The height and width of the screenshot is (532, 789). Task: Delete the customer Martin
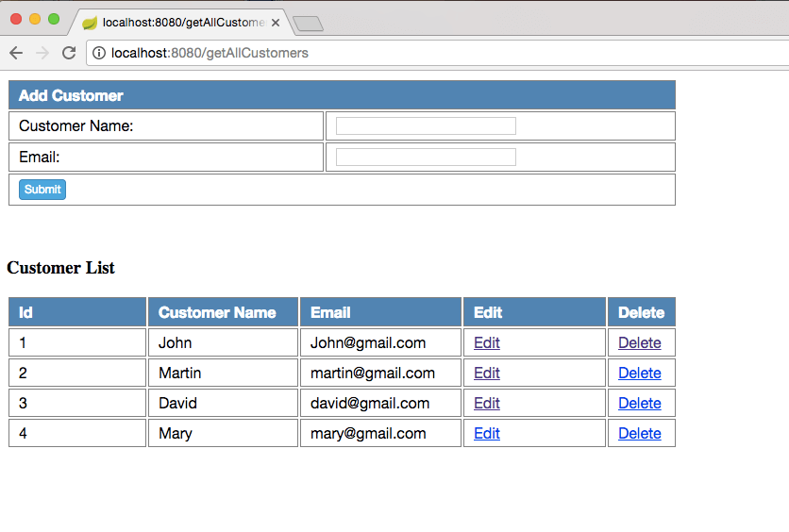639,374
